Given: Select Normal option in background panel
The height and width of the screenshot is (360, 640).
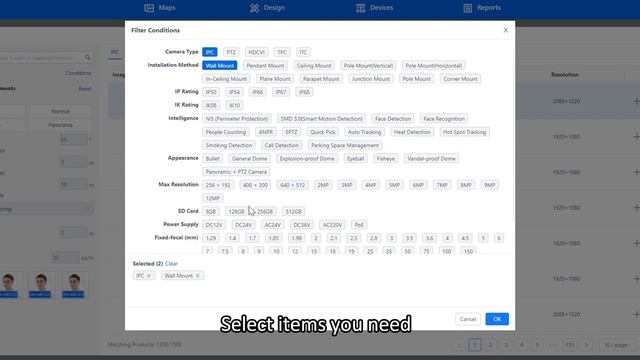Looking at the screenshot, I should (60, 111).
